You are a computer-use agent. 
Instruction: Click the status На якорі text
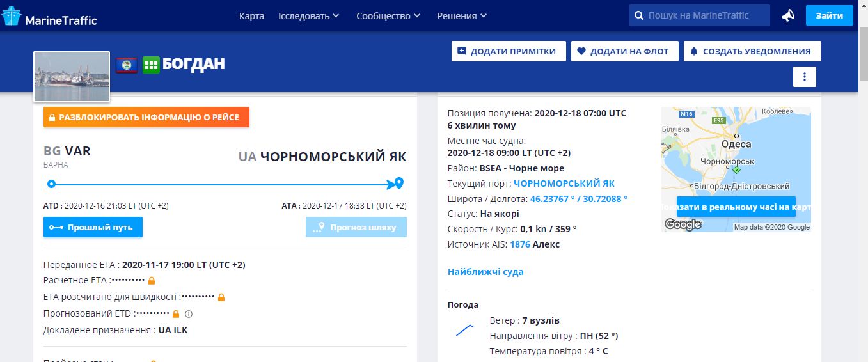pos(500,214)
